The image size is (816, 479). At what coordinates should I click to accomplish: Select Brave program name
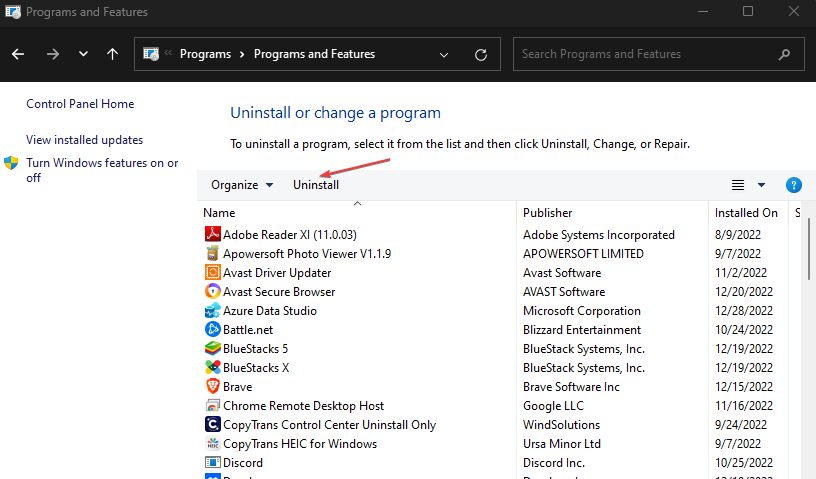(237, 387)
